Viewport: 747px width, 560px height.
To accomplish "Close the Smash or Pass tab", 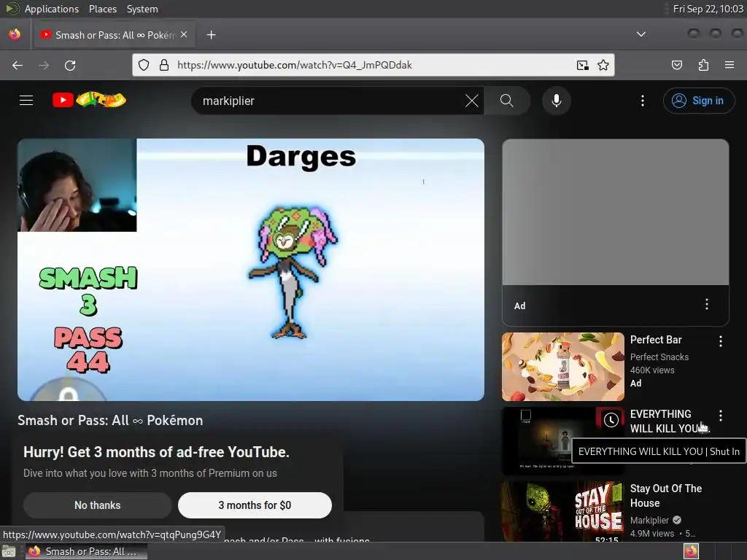I will pyautogui.click(x=184, y=35).
